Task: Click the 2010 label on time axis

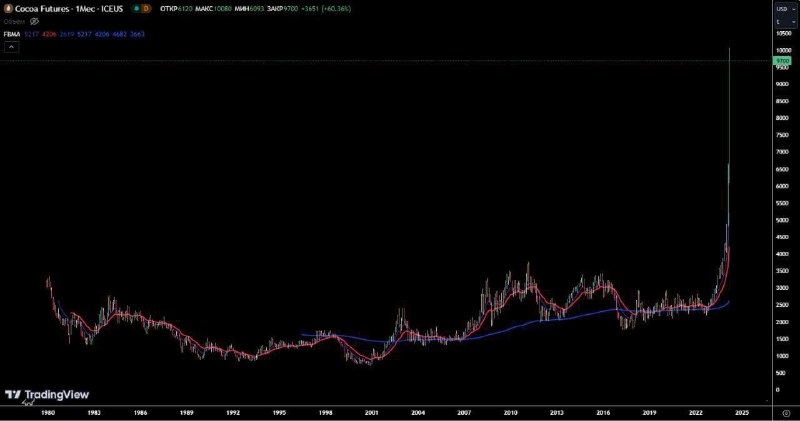Action: coord(510,412)
